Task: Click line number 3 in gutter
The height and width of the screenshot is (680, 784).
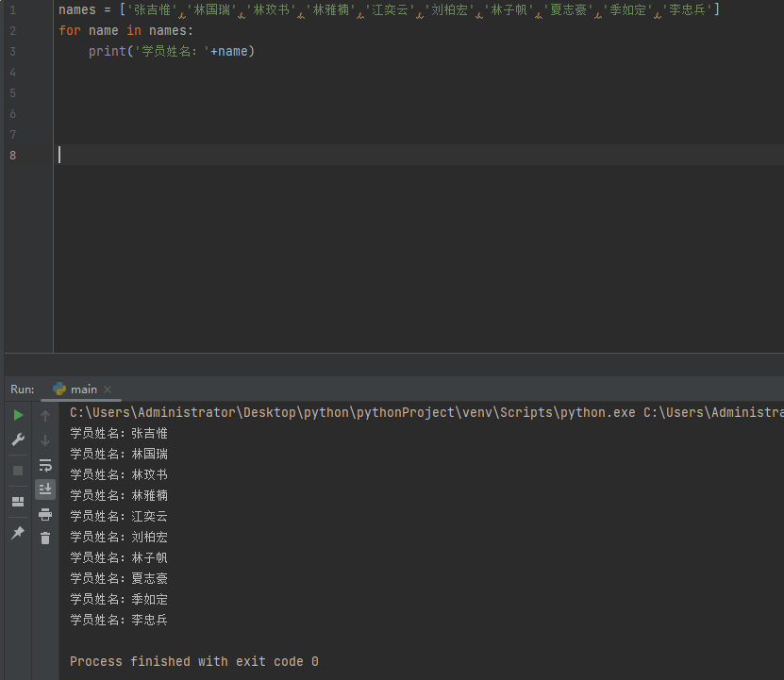Action: point(13,52)
